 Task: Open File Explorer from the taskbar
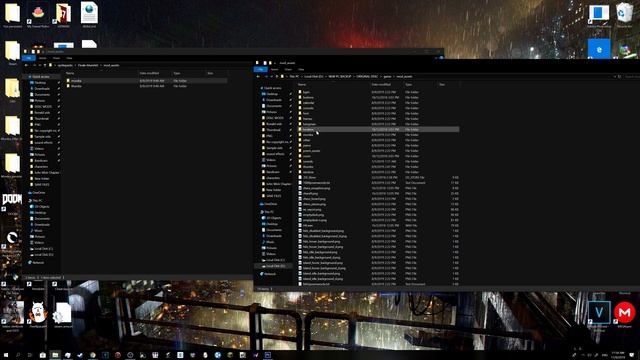point(55,355)
